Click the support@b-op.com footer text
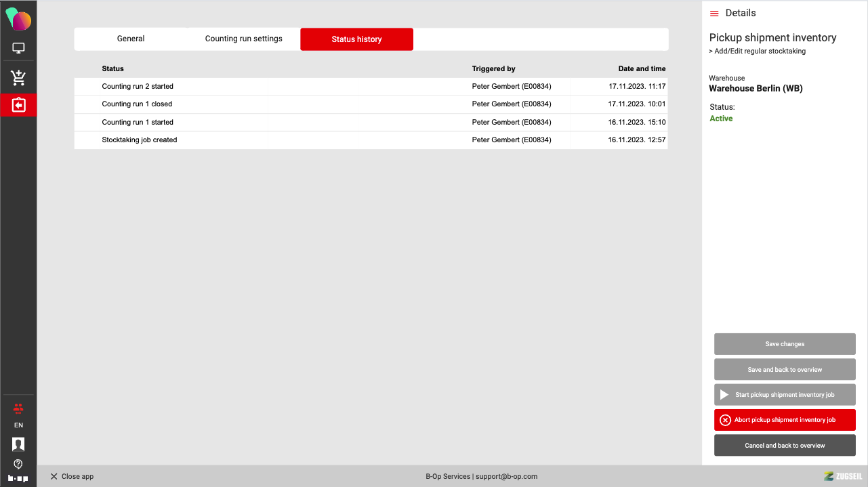The height and width of the screenshot is (487, 868). [506, 476]
